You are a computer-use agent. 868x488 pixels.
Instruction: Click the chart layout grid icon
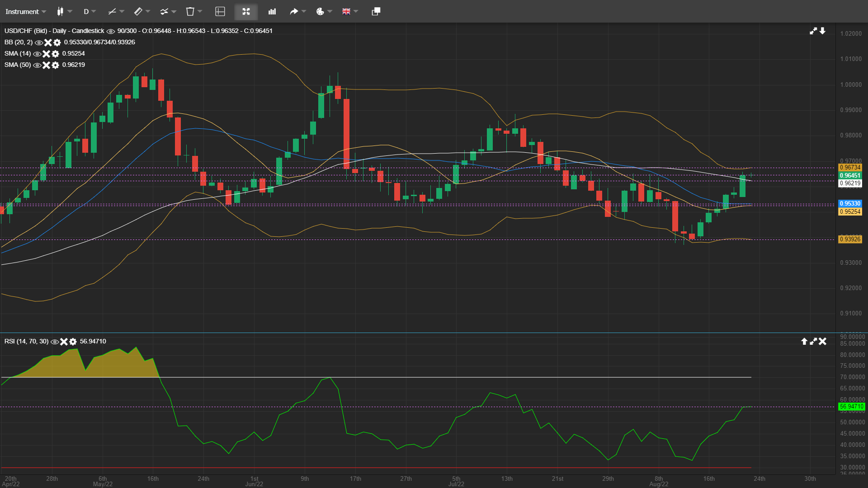(220, 11)
